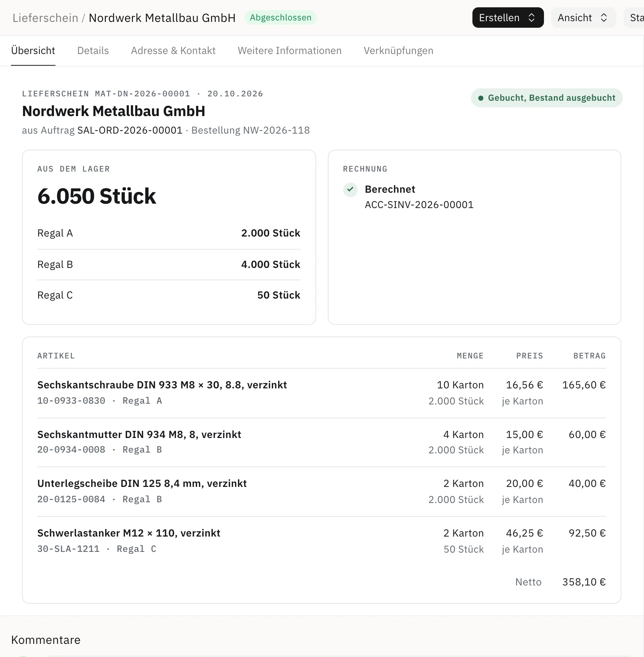Click the Ansicht up-down chevron icon
Viewport: 644px width, 657px height.
tap(604, 18)
